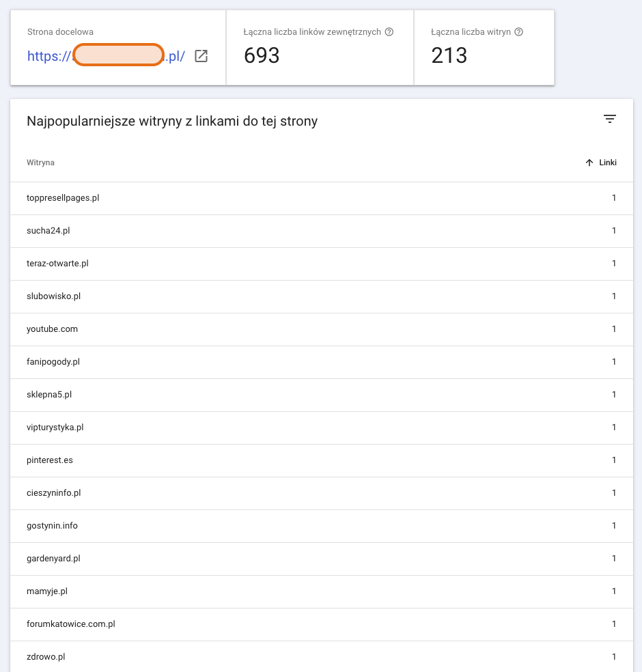This screenshot has height=672, width=642.
Task: Click zdrowo.pl at the bottom of the list
Action: coord(46,657)
